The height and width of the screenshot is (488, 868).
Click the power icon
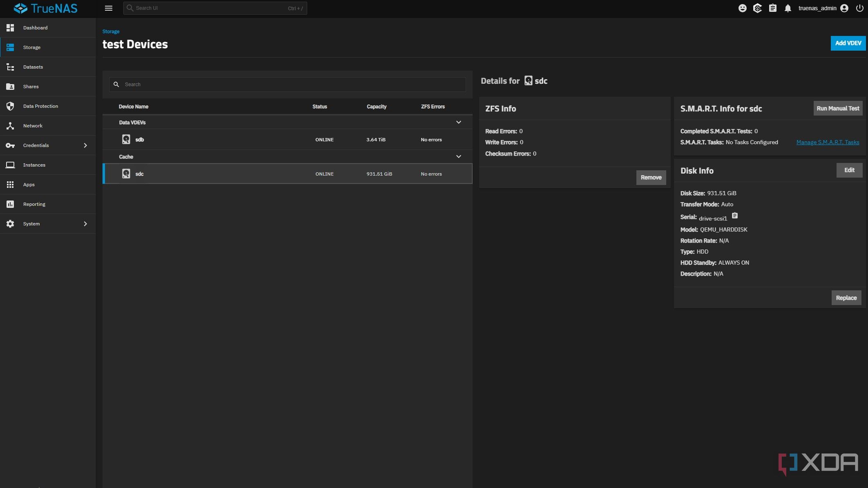(859, 8)
